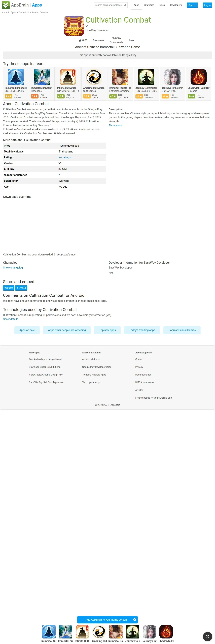Open Download Super Run Elf Jump link
The width and height of the screenshot is (215, 644).
[45, 367]
